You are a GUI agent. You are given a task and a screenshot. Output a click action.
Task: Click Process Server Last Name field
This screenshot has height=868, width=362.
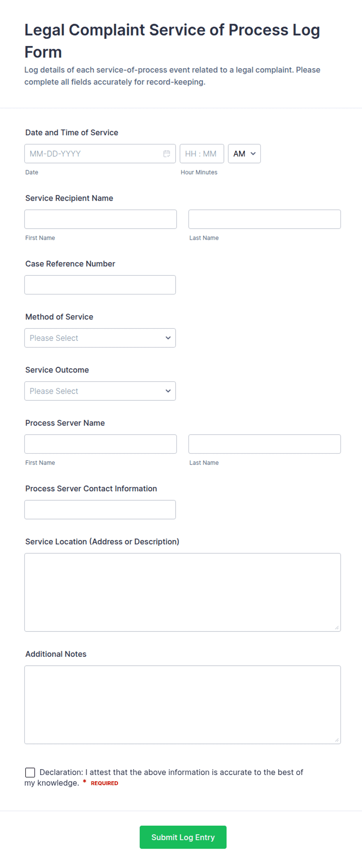click(x=264, y=444)
